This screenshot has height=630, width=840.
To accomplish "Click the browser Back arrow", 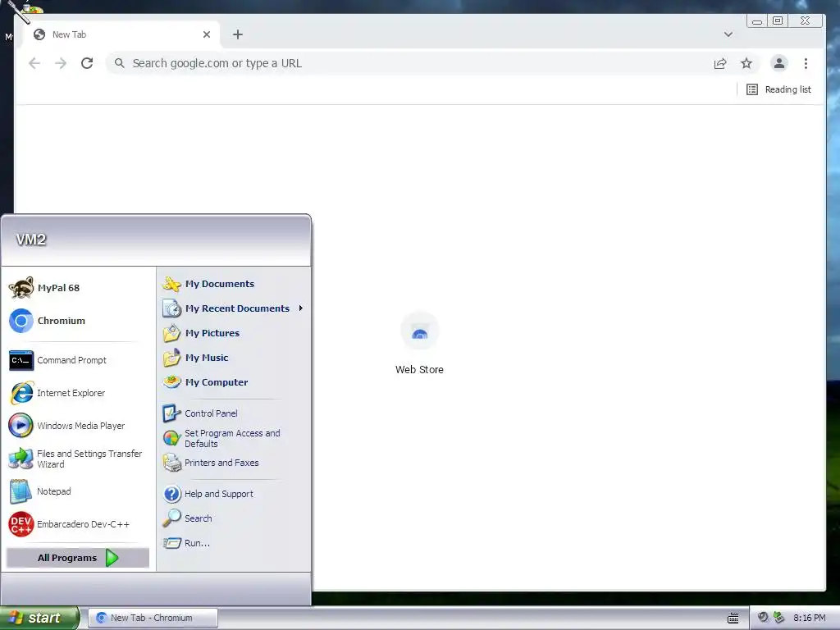I will click(x=34, y=63).
